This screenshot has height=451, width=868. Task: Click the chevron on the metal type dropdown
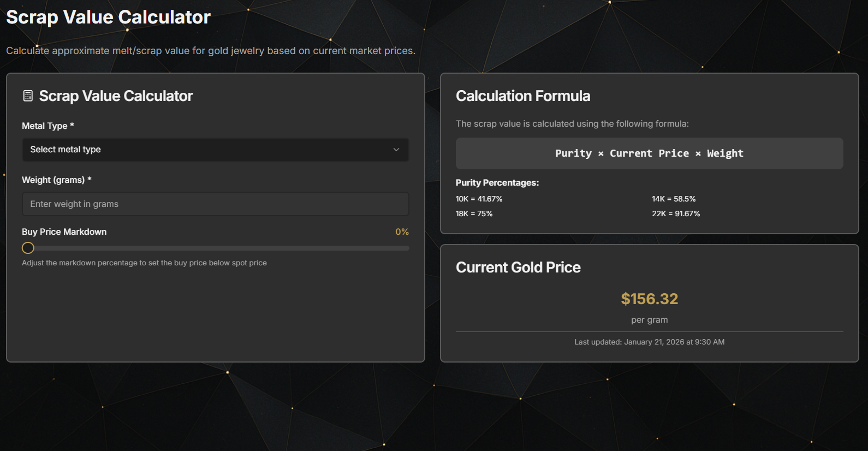tap(396, 149)
